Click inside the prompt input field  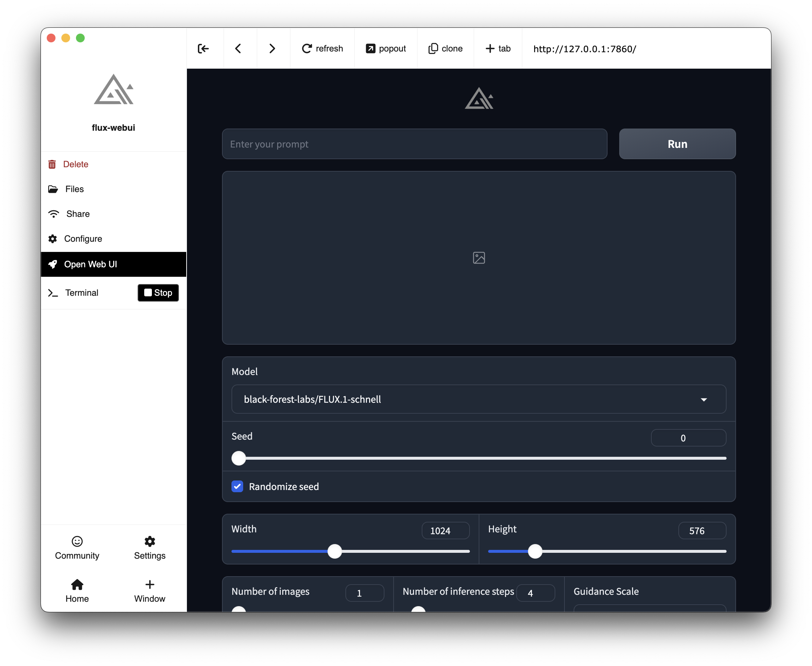tap(414, 144)
